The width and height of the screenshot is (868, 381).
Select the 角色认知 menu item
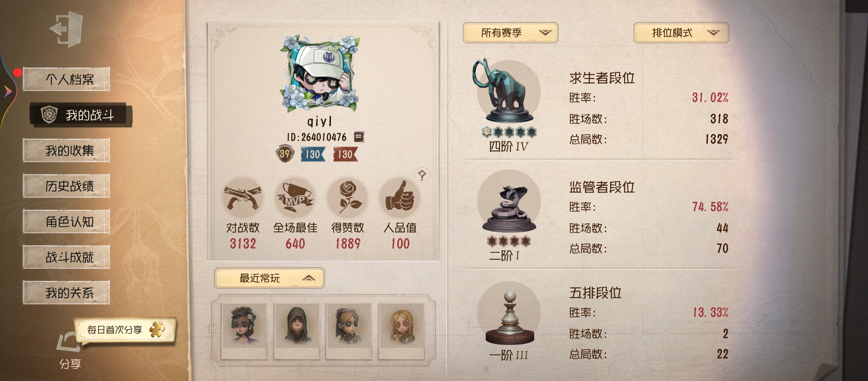66,222
